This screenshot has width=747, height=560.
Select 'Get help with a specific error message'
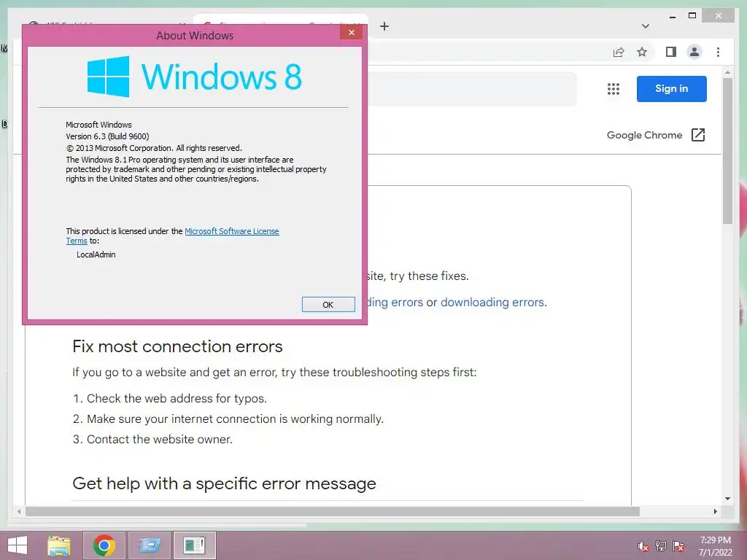tap(225, 484)
